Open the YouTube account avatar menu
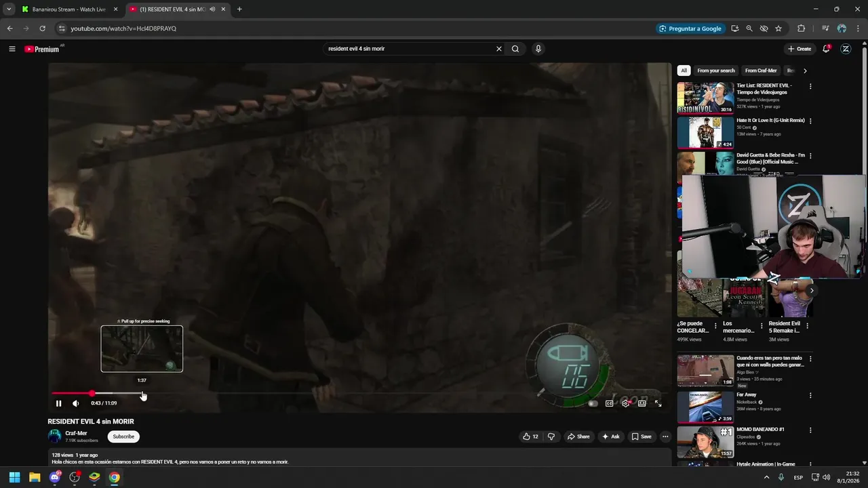This screenshot has height=488, width=868. point(846,49)
